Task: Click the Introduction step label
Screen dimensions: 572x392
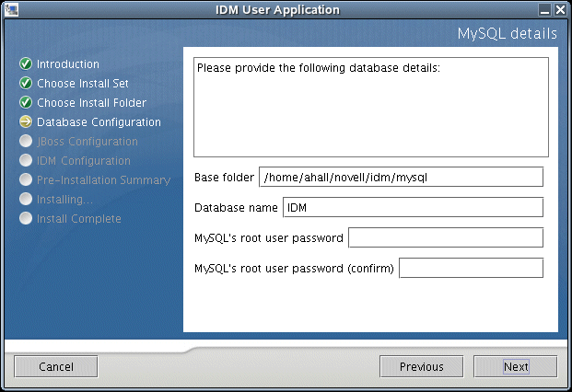Action: (x=68, y=64)
